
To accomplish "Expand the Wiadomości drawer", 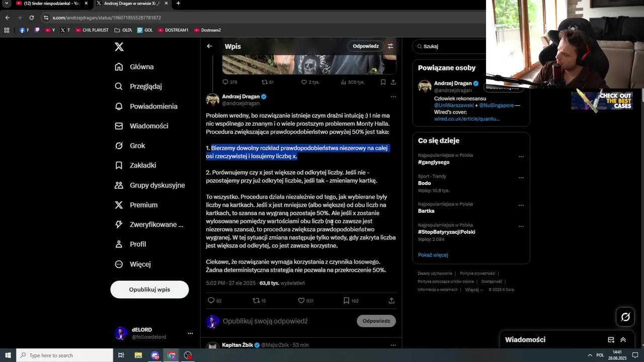I will coord(623,340).
